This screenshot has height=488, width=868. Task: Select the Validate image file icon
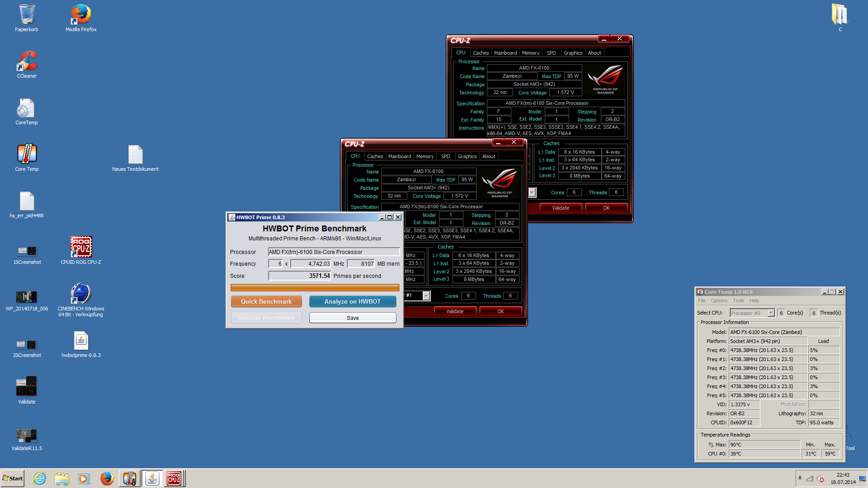[x=27, y=390]
